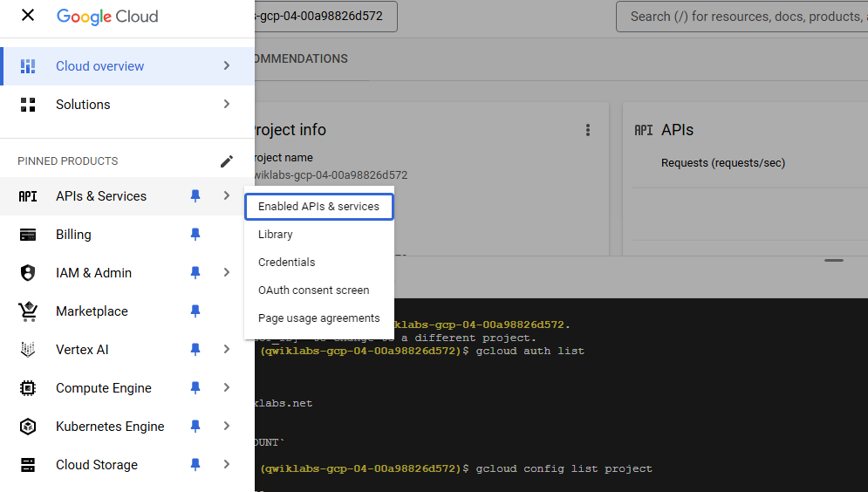Open Project info three-dot menu
The height and width of the screenshot is (492, 868).
588,130
